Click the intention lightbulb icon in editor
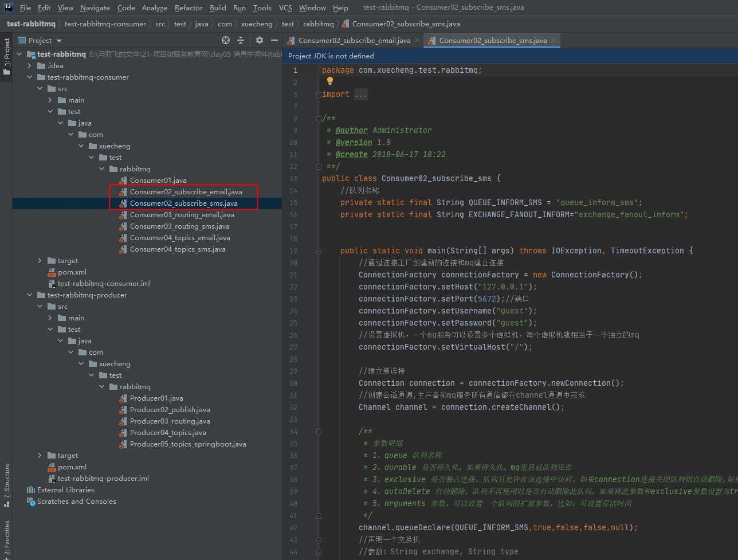The image size is (738, 560). [330, 82]
